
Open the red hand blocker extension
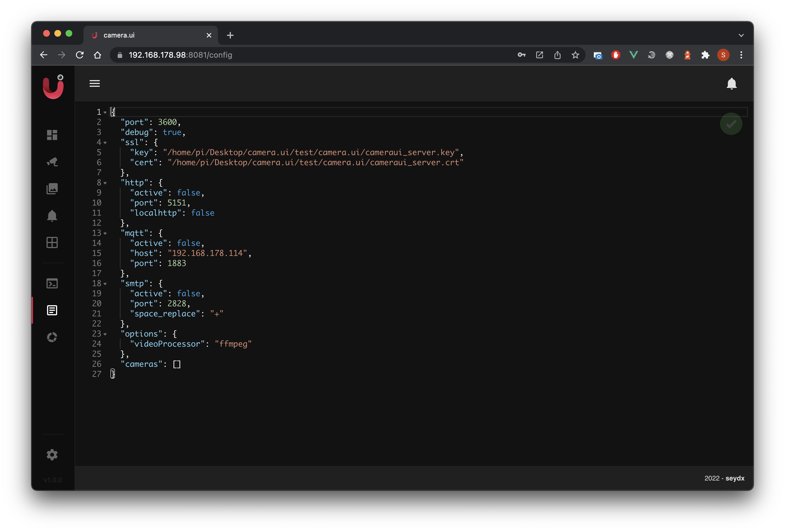click(x=616, y=55)
